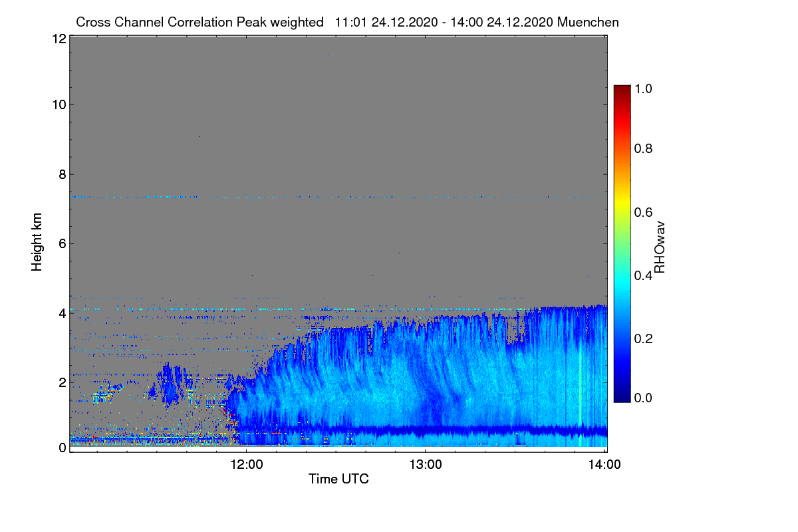The height and width of the screenshot is (532, 798).
Task: Click the height tick label '6'
Action: point(62,244)
